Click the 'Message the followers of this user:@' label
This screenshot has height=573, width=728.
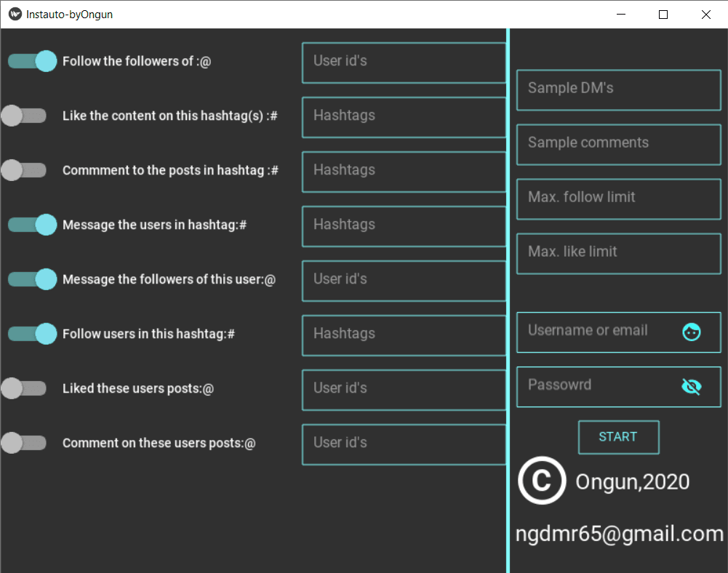click(x=169, y=279)
